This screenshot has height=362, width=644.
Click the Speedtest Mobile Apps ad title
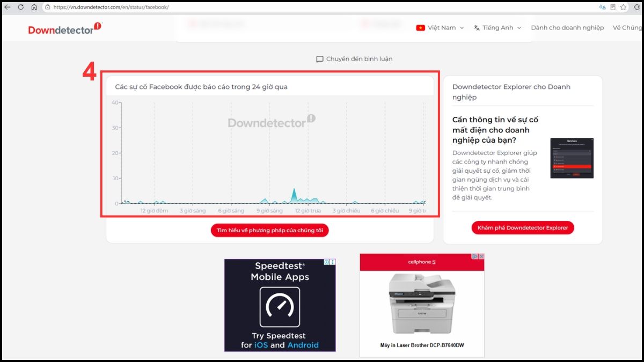[x=280, y=271]
